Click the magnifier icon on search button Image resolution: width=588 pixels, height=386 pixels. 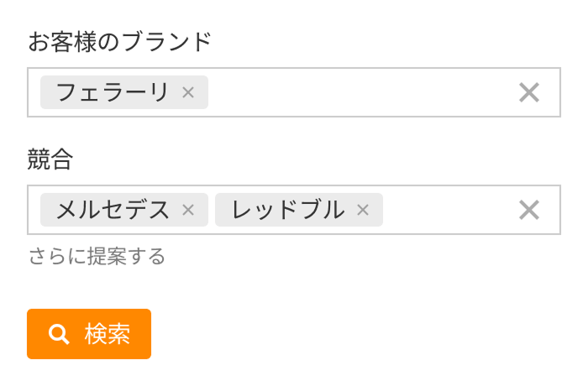[59, 334]
